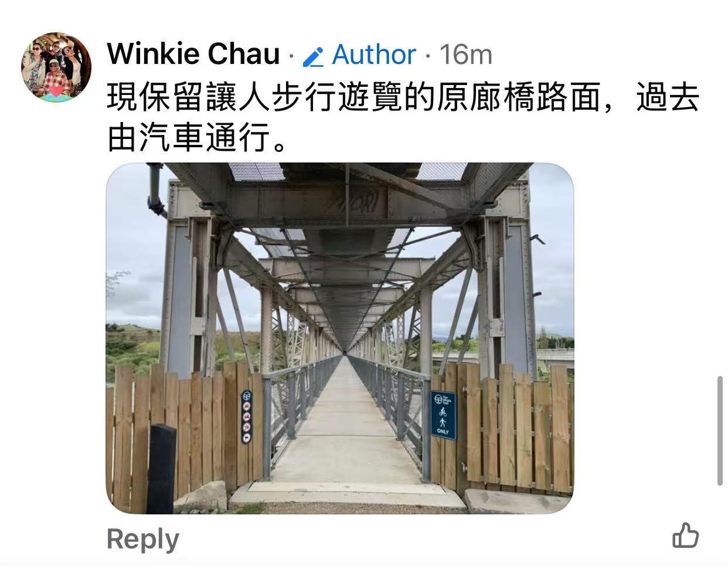The image size is (728, 566).
Task: Open the bridge walkway photo attachment
Action: (x=339, y=338)
